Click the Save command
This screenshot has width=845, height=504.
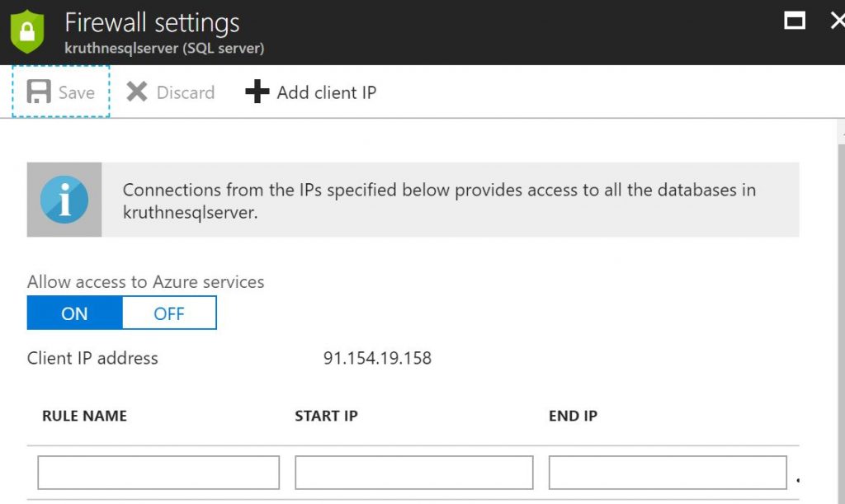[x=60, y=92]
